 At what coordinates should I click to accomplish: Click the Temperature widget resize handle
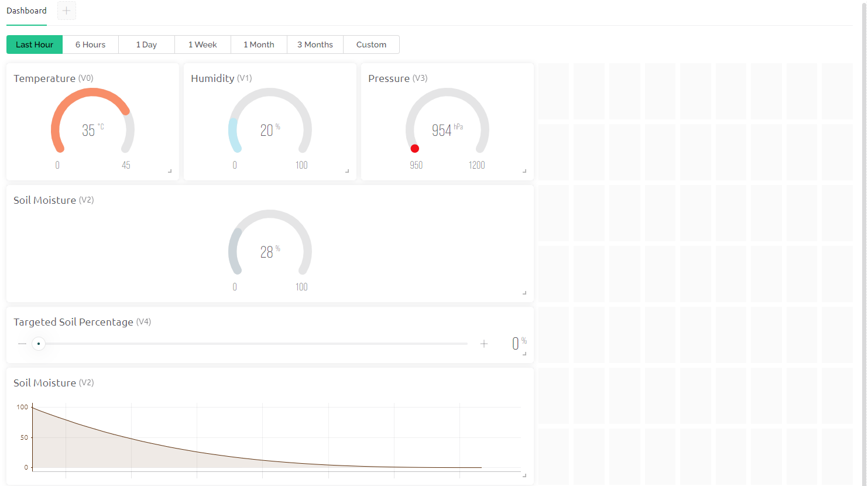(170, 171)
